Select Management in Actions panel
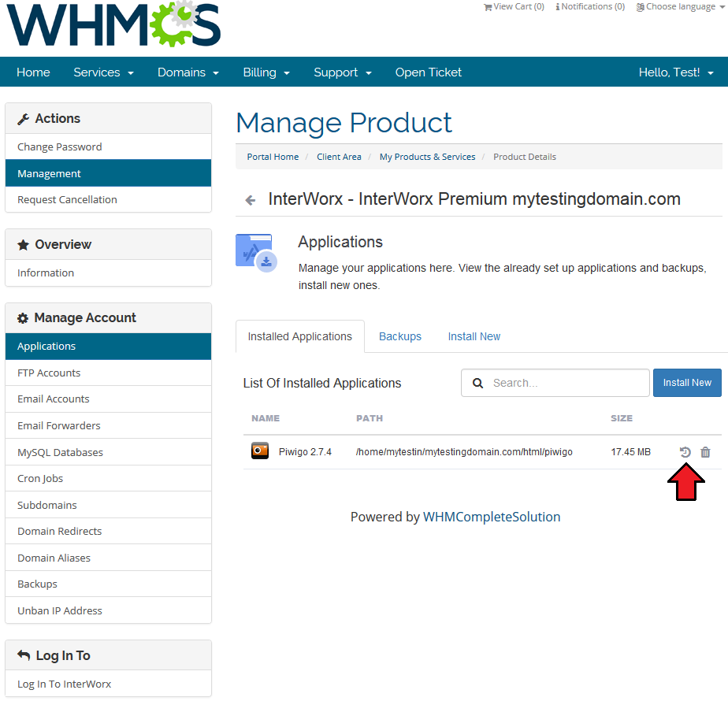 click(x=108, y=173)
